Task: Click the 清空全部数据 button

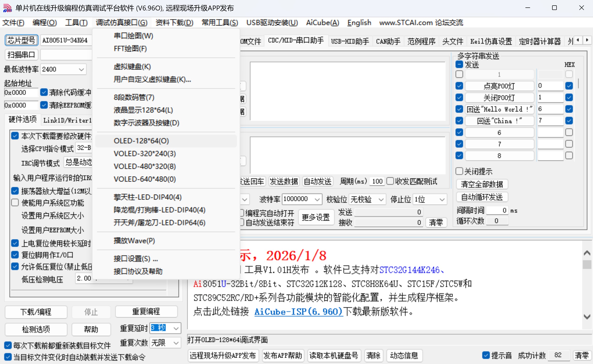Action: coord(482,184)
